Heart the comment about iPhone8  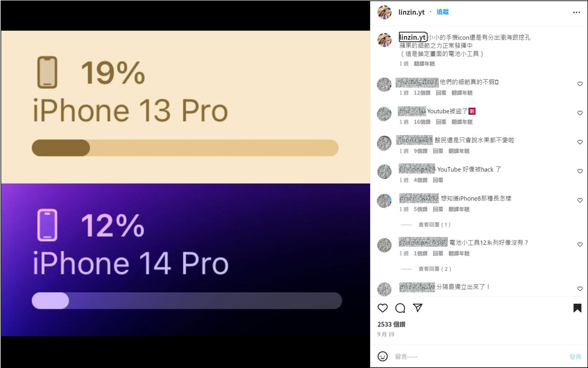(580, 200)
